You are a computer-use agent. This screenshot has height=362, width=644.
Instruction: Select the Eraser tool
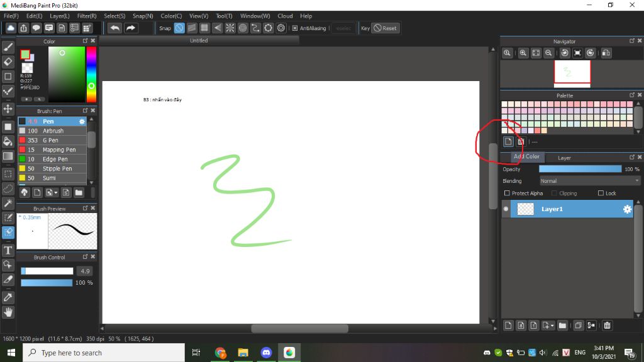[x=8, y=62]
